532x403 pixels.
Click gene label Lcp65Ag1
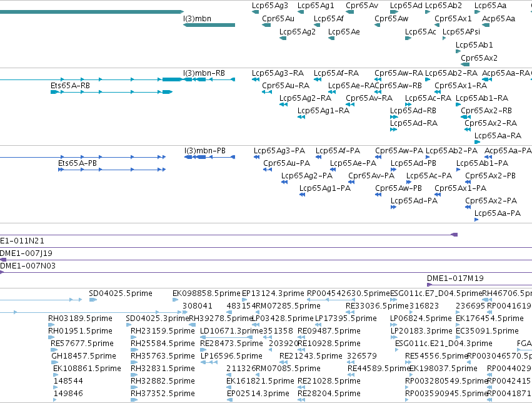tap(316, 6)
